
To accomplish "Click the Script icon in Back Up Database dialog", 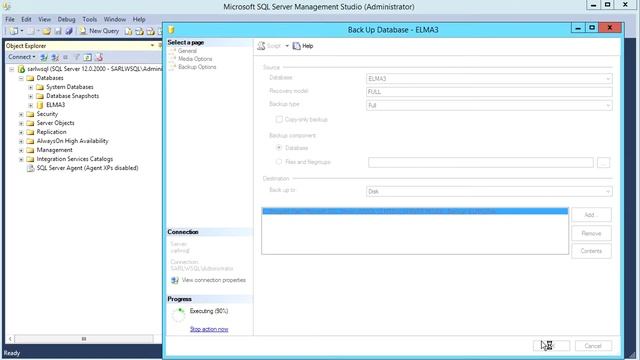I will 261,46.
